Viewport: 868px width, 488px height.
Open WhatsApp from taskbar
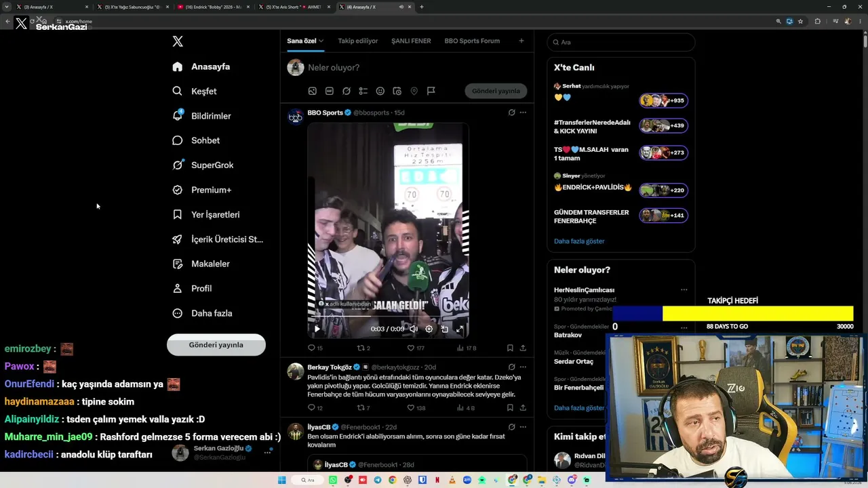pyautogui.click(x=333, y=480)
